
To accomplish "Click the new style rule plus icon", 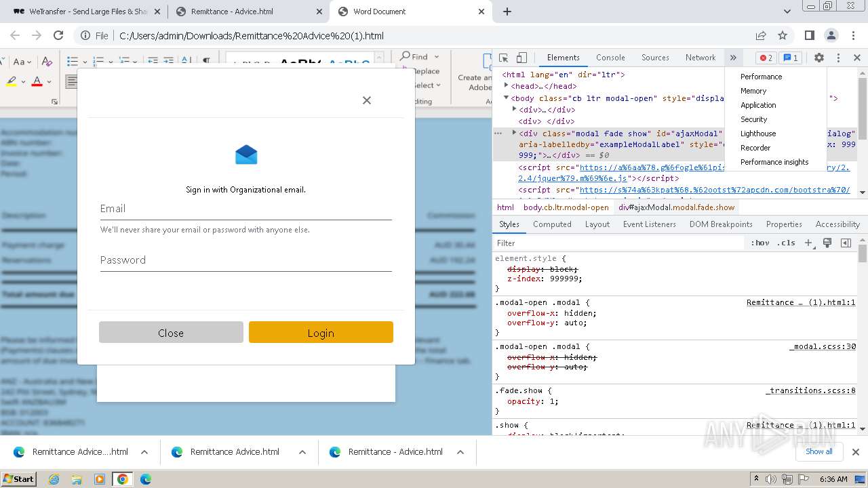I will point(808,243).
